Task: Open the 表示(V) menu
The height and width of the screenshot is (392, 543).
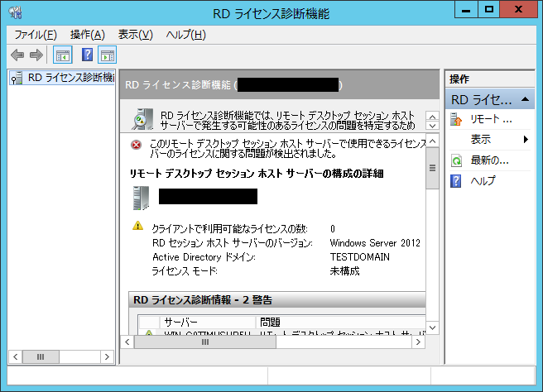Action: tap(136, 35)
